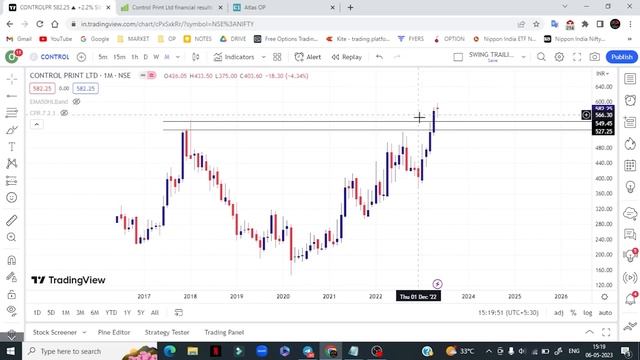
Task: Open the Fibonacci retracement tools
Action: (11, 113)
